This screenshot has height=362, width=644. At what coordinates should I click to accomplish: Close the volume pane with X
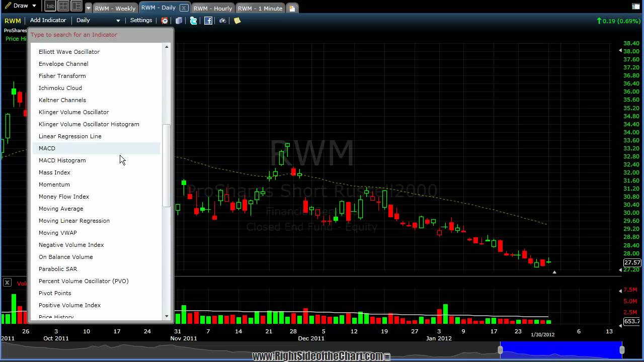[7, 283]
